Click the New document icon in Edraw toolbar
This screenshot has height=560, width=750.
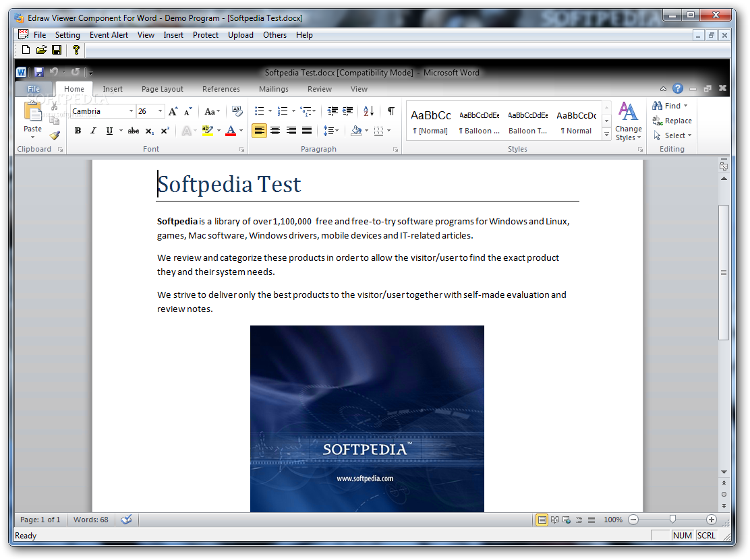click(x=26, y=50)
